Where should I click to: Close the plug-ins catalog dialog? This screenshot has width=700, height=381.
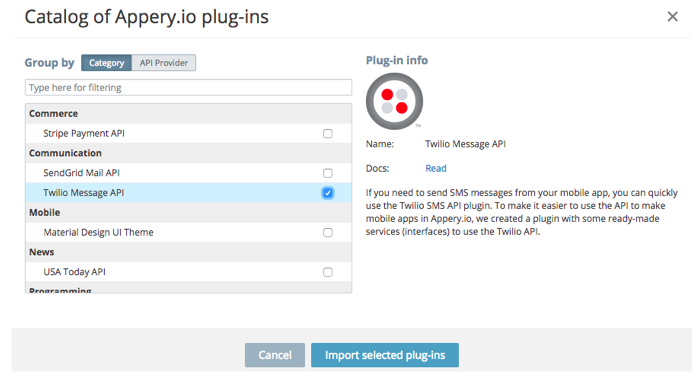tap(672, 17)
